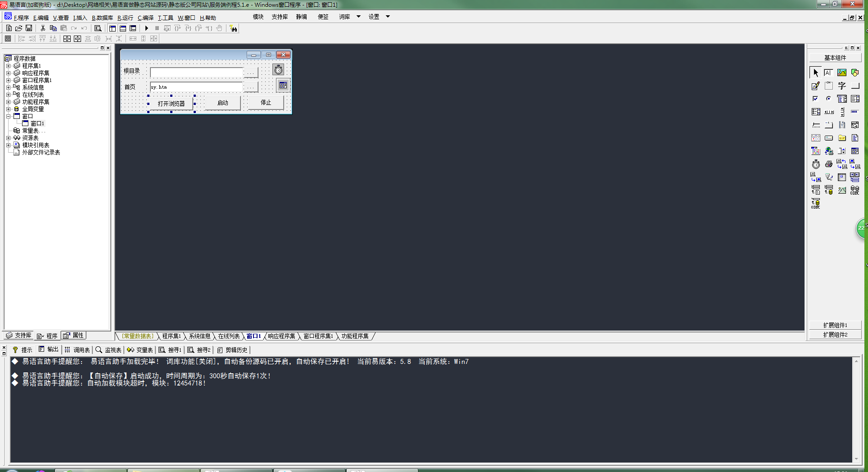Click the 停止 button on the form
This screenshot has width=868, height=472.
click(x=266, y=103)
